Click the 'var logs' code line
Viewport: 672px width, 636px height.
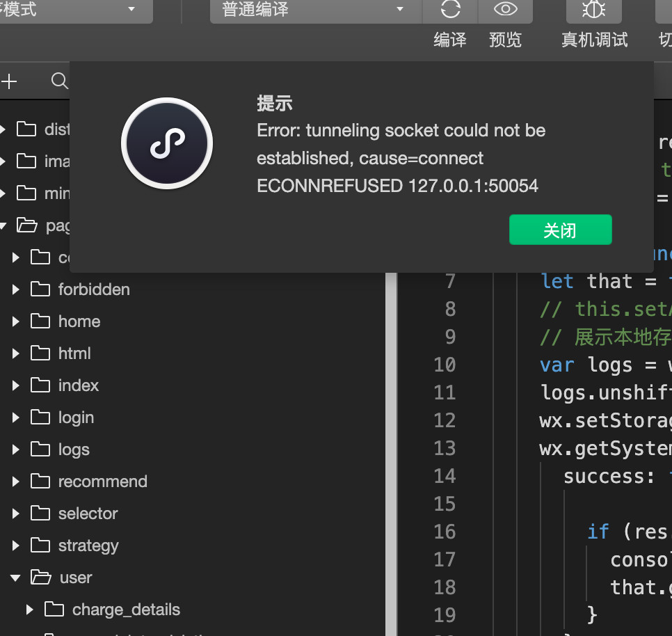click(x=606, y=365)
